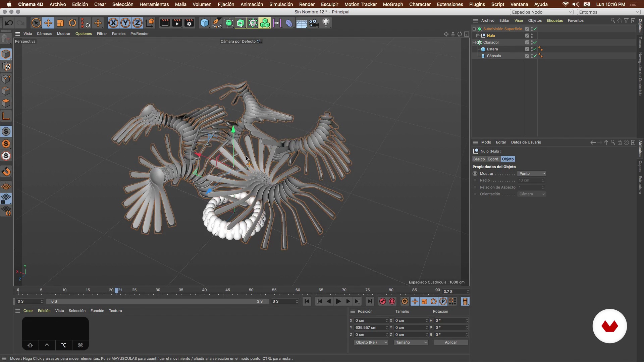Image resolution: width=644 pixels, height=362 pixels.
Task: Collapse the Subdivisión Superficie hierarchy
Action: pos(474,29)
